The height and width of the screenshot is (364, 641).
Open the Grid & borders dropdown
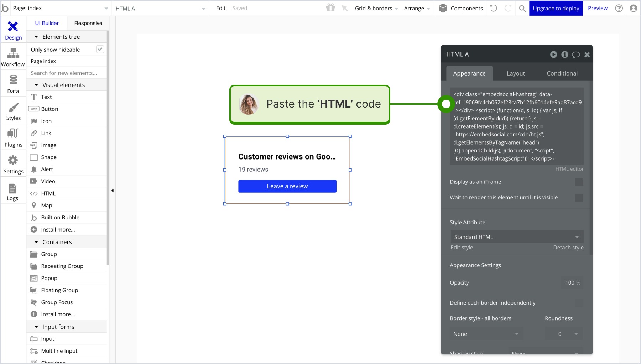point(376,8)
